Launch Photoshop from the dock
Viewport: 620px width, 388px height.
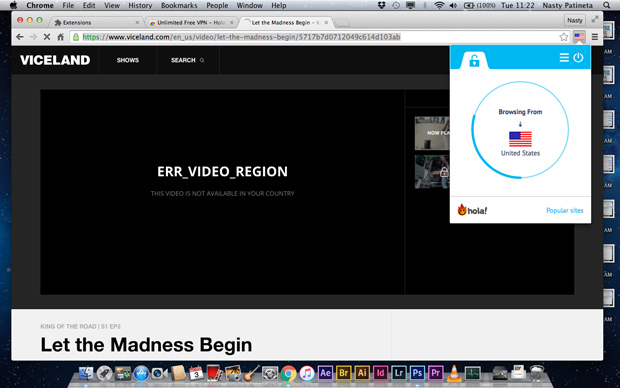417,373
